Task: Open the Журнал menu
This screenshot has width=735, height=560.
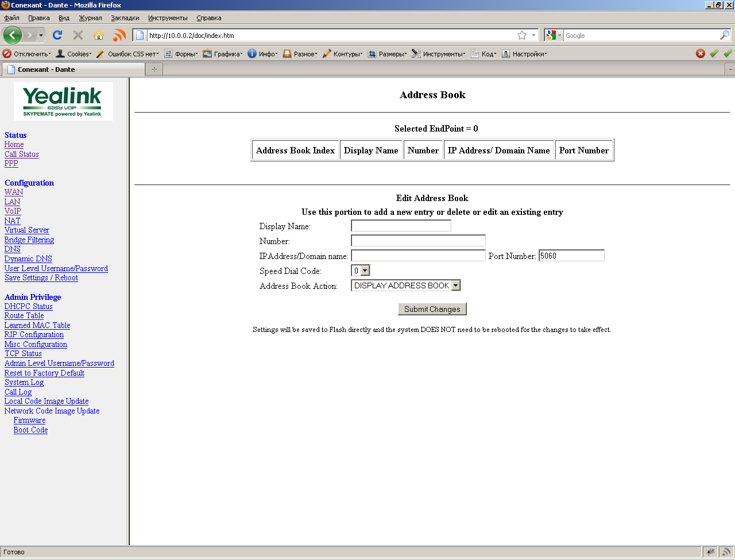Action: pyautogui.click(x=91, y=18)
